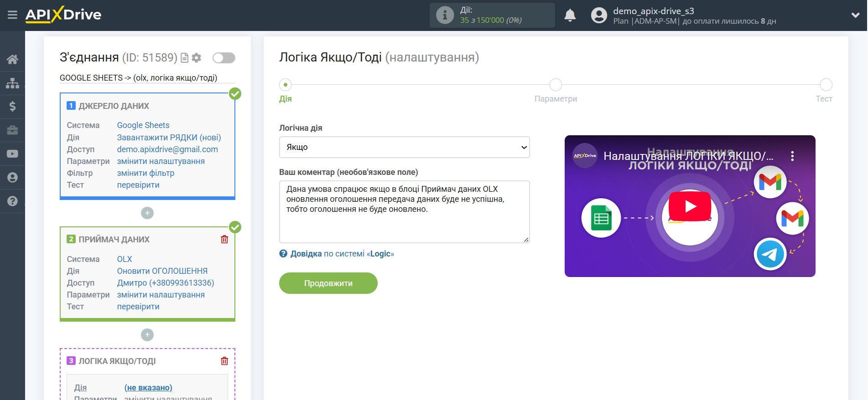Click source змінити налаштування link
The height and width of the screenshot is (400, 868).
click(x=161, y=161)
